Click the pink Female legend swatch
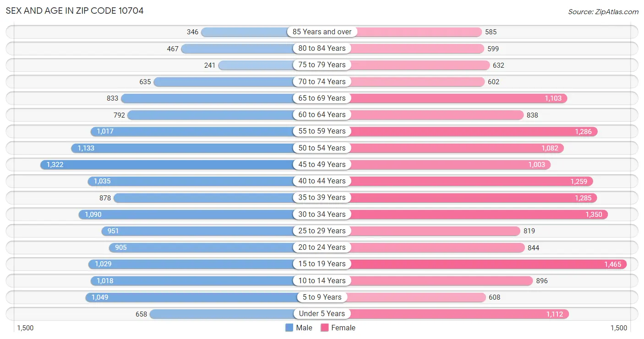This screenshot has width=644, height=339. pos(325,328)
